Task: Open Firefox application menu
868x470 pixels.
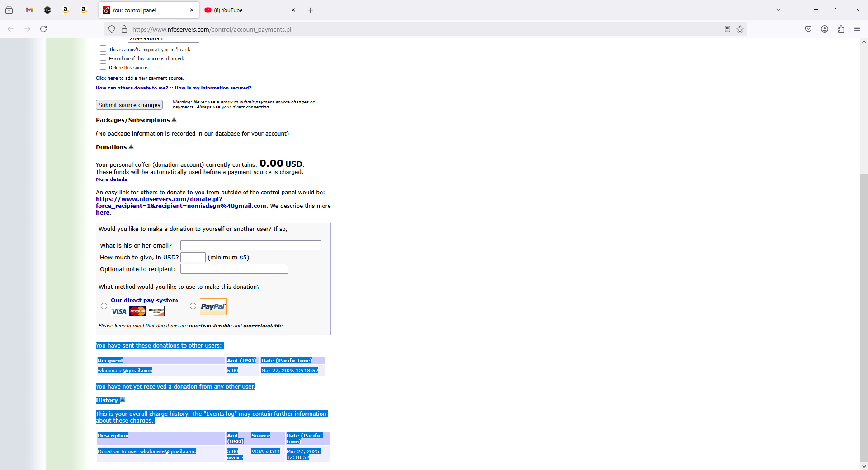Action: 857,29
